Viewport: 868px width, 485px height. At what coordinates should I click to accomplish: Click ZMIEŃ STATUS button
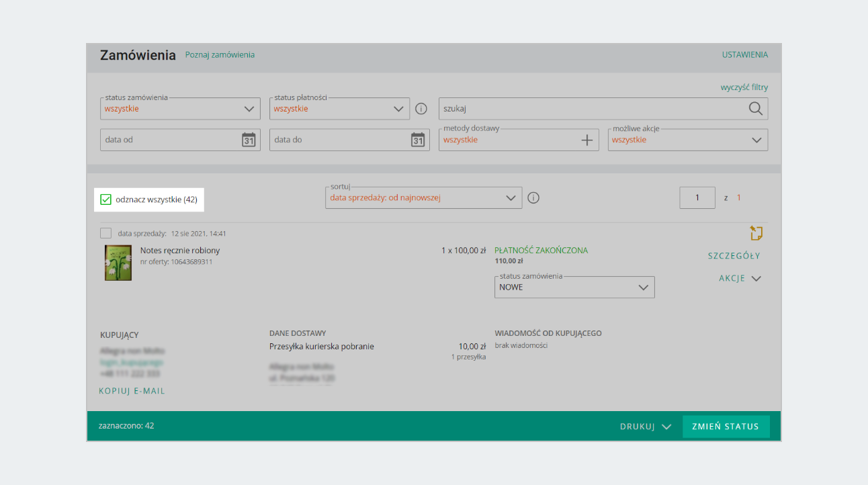click(x=726, y=427)
